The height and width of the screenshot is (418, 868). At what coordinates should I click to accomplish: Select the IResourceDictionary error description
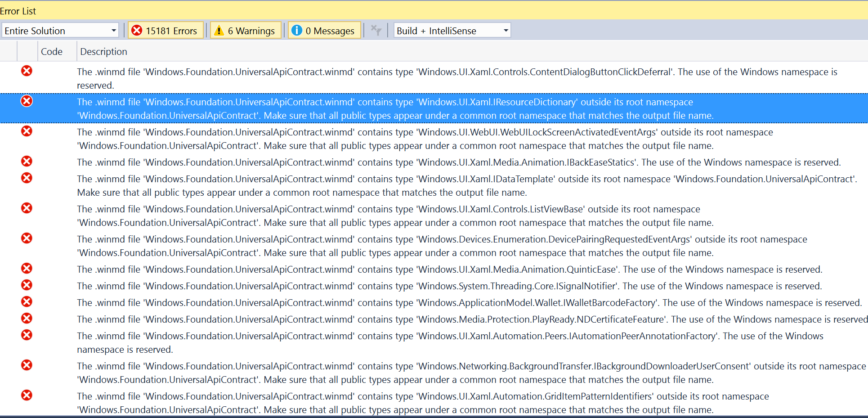[395, 108]
